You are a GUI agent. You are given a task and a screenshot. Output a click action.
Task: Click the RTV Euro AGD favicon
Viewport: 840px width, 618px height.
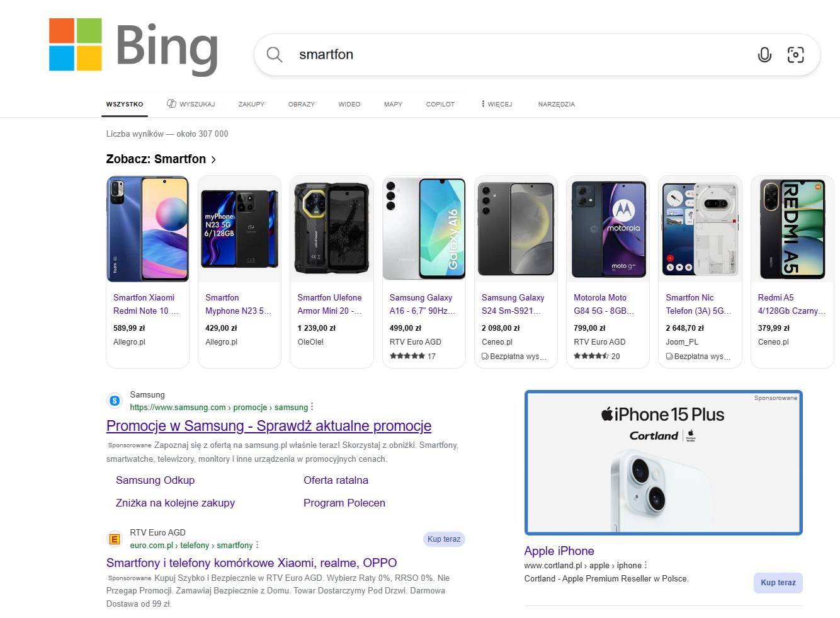(x=115, y=539)
